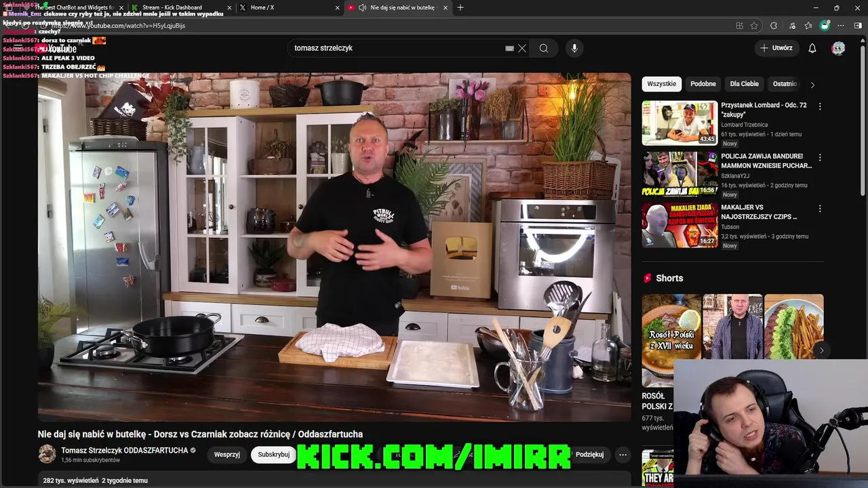Click the Rosół Polski short title text
The height and width of the screenshot is (488, 868).
tap(657, 401)
